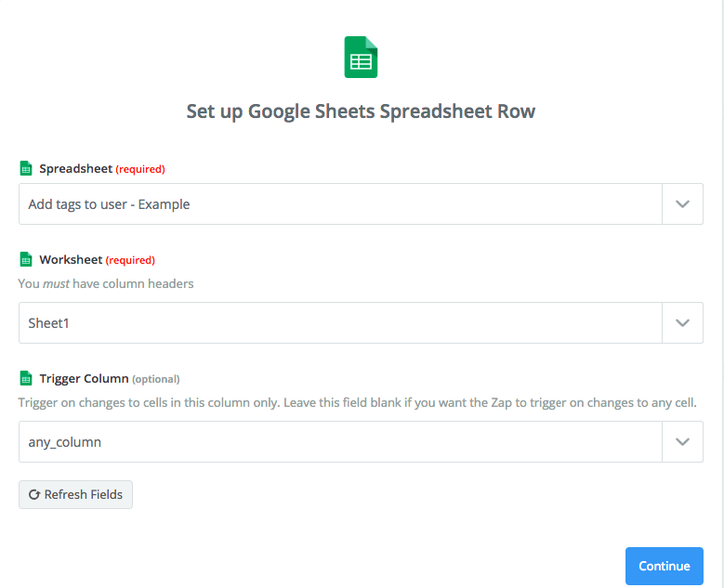Viewport: 724px width, 588px height.
Task: Click the Sheets icon beside Worksheet label
Action: [x=26, y=259]
